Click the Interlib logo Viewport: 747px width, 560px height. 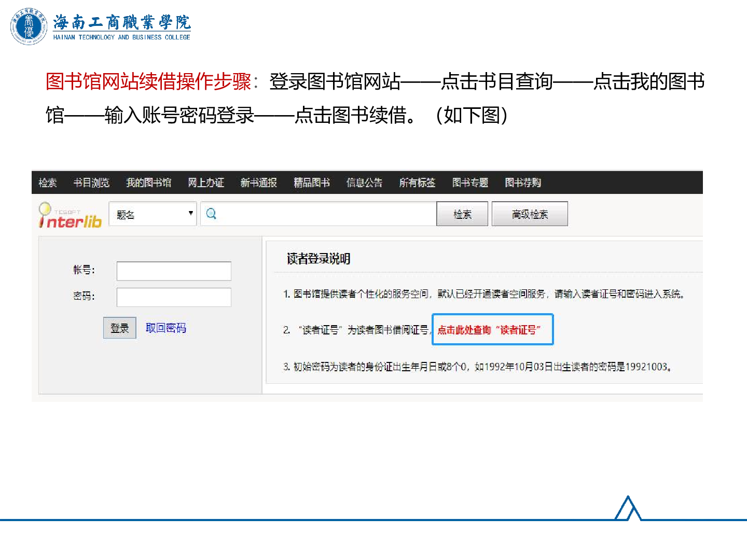coord(71,216)
